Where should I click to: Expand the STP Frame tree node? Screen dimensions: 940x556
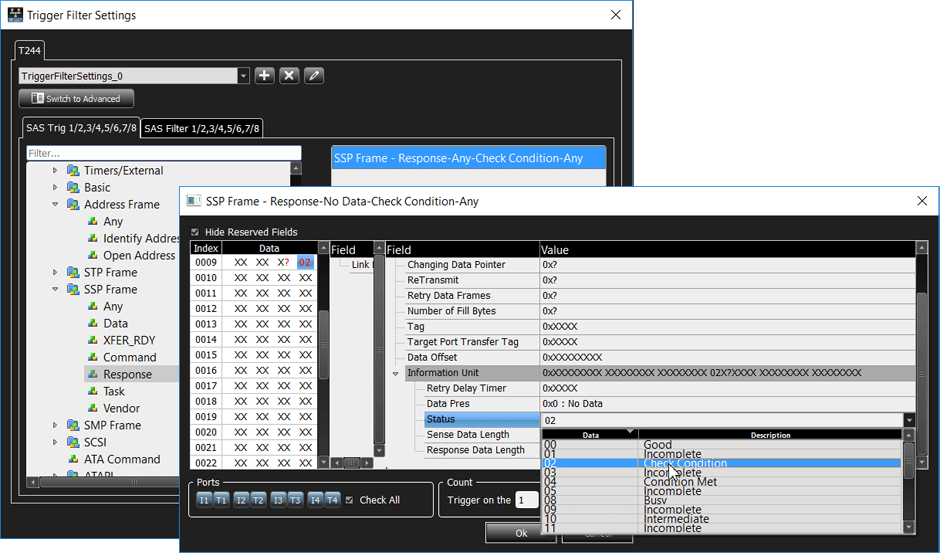(56, 272)
